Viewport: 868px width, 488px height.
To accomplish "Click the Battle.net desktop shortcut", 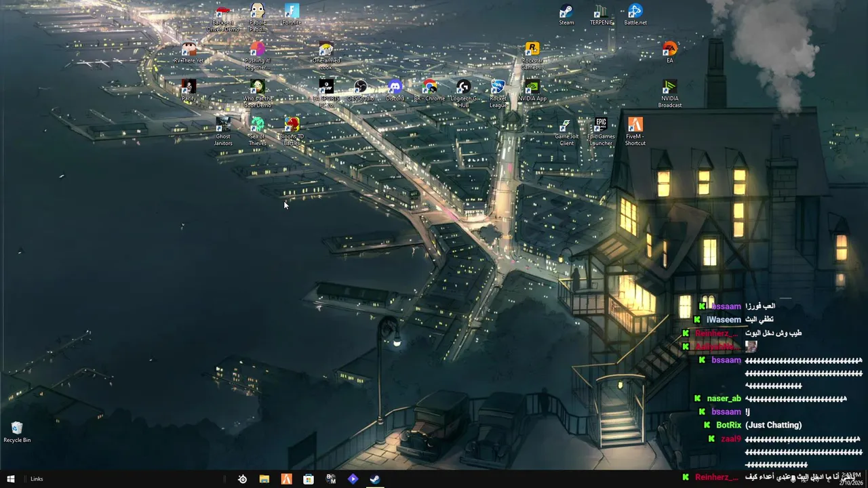I will (x=635, y=15).
